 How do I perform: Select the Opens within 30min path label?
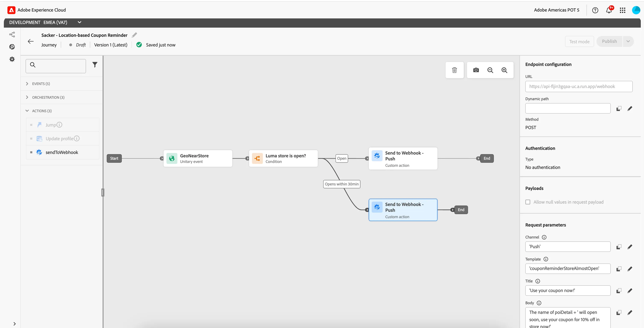coord(341,184)
